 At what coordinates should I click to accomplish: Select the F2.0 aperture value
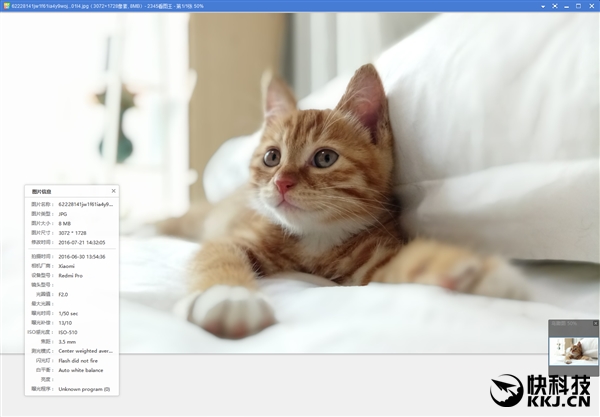click(65, 295)
